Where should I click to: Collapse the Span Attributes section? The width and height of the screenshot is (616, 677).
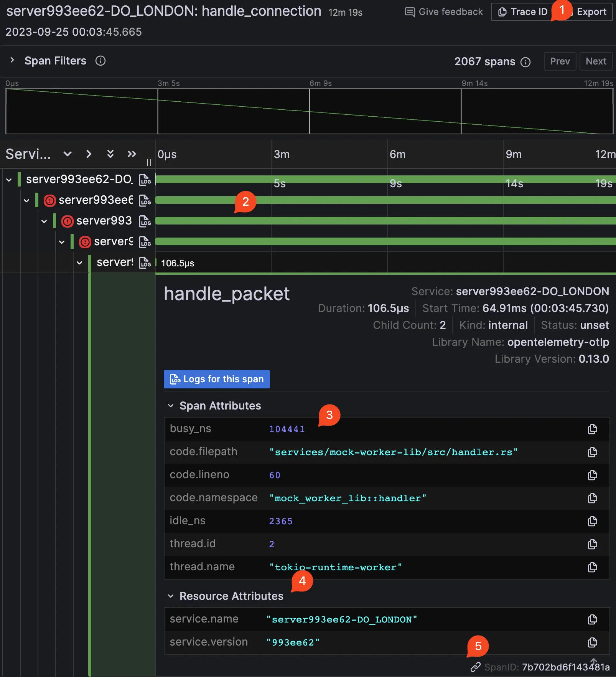pyautogui.click(x=171, y=406)
